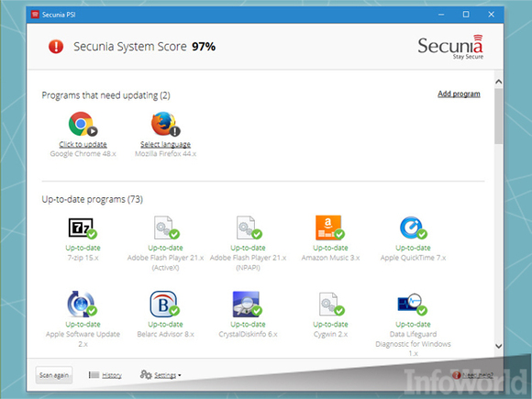Open the History link
The width and height of the screenshot is (532, 399).
pos(112,375)
